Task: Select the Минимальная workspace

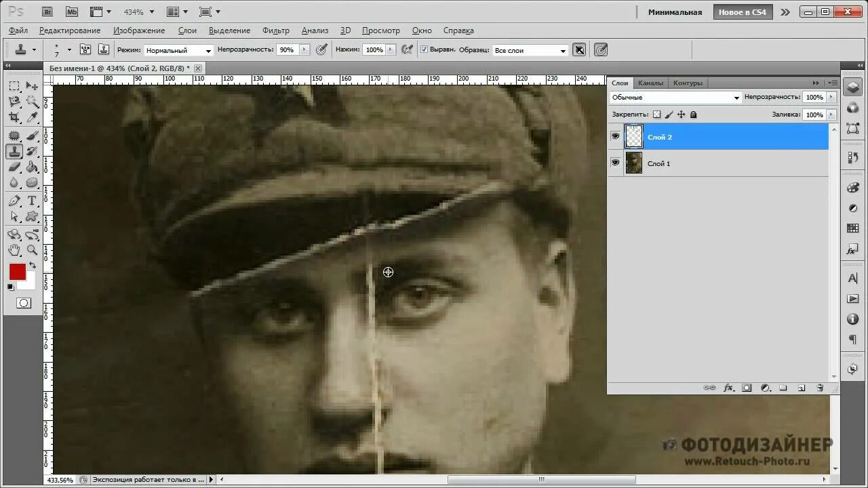Action: pos(675,12)
